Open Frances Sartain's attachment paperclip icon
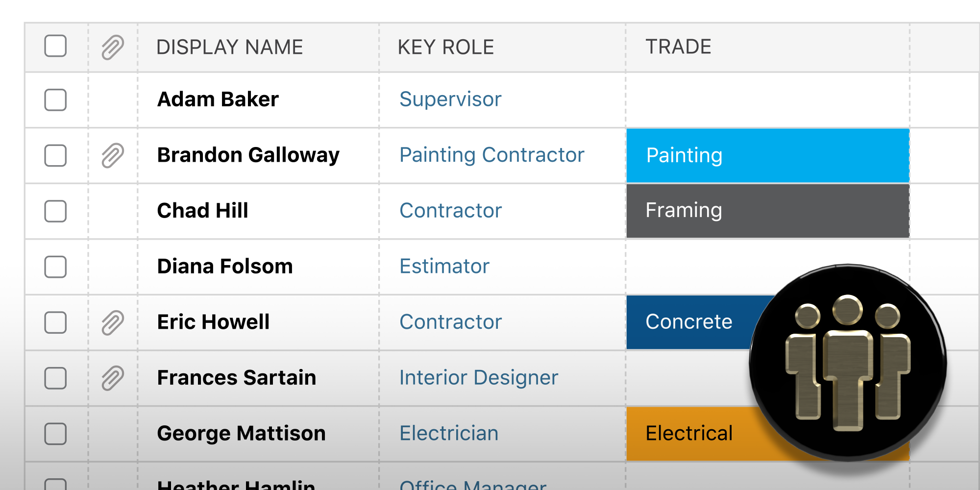Image resolution: width=980 pixels, height=490 pixels. pos(112,378)
